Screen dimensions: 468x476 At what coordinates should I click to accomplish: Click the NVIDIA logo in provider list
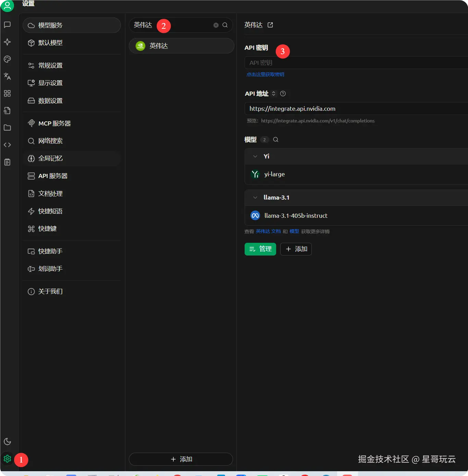(140, 46)
